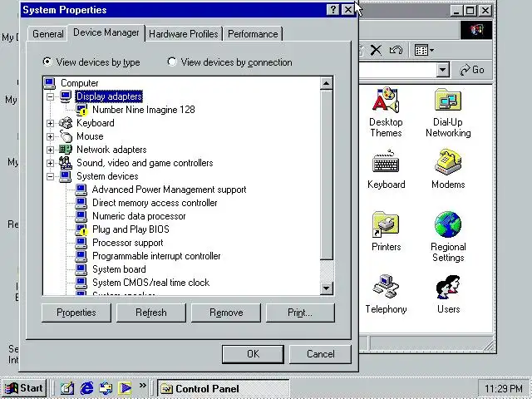Select System board entry
Viewport: 532px width, 399px height.
[119, 269]
